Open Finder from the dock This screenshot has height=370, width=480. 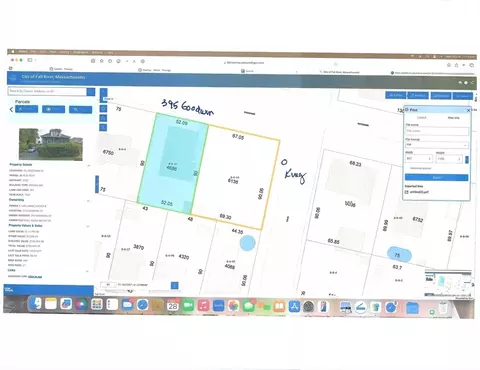(x=35, y=304)
